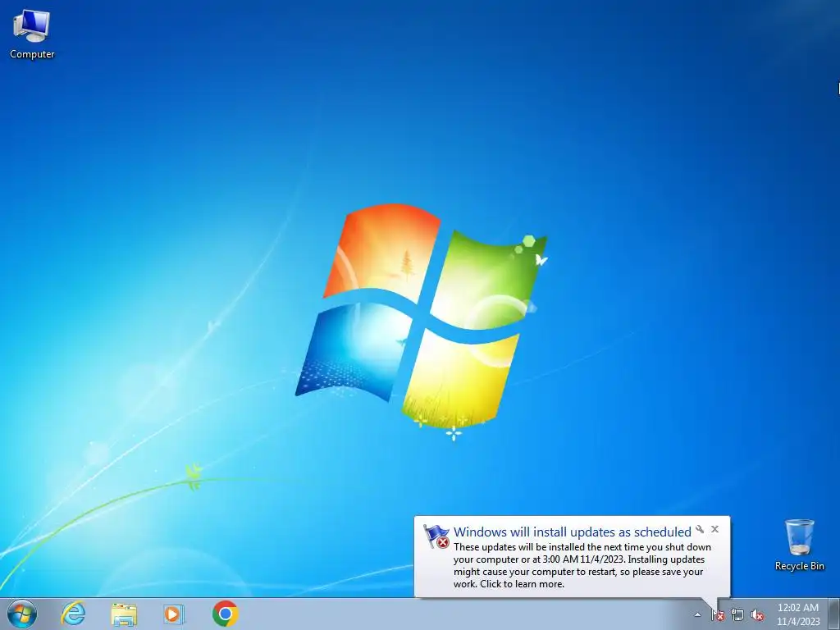The height and width of the screenshot is (630, 840).
Task: Click the Windows Update flag icon in balloon
Action: (437, 536)
